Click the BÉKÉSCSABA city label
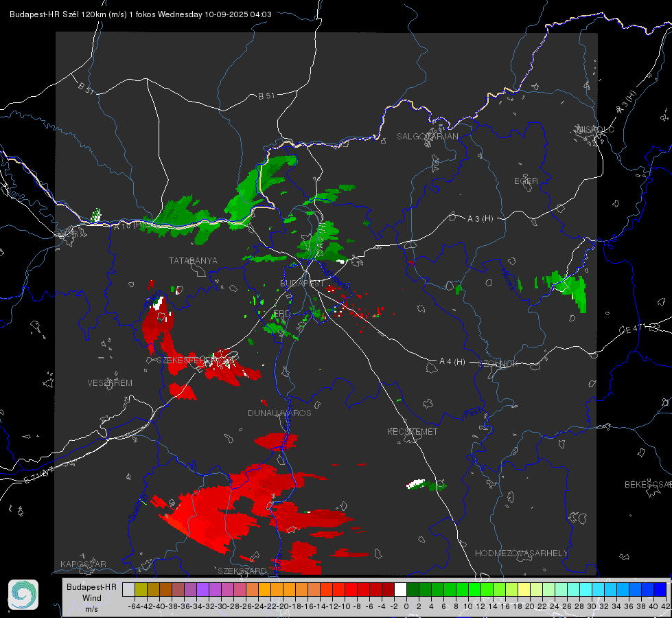This screenshot has height=618, width=672. (647, 484)
